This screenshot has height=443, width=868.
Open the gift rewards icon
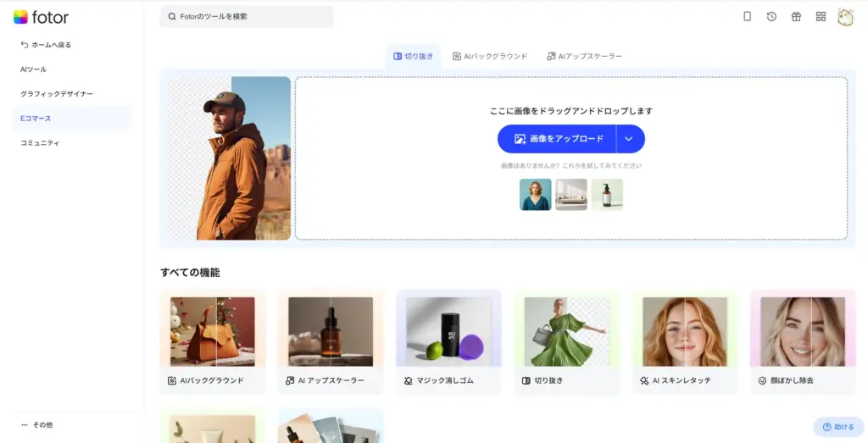(x=796, y=17)
